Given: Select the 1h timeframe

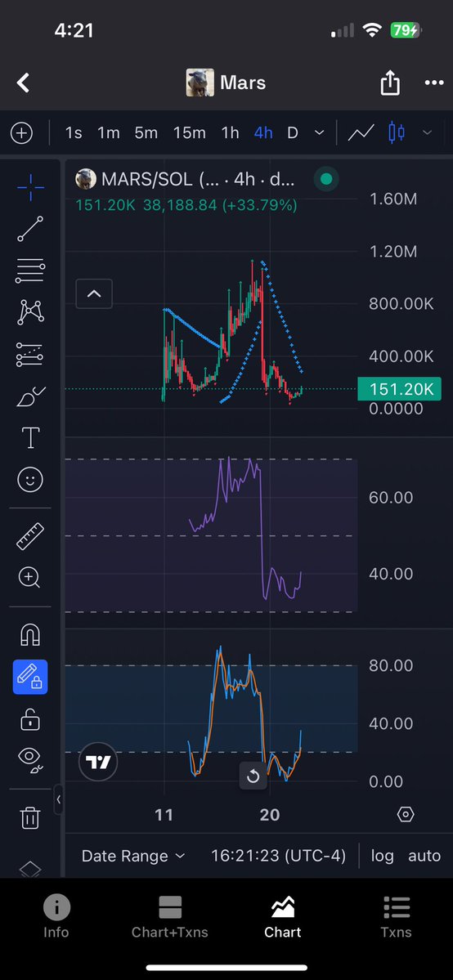Looking at the screenshot, I should (231, 132).
